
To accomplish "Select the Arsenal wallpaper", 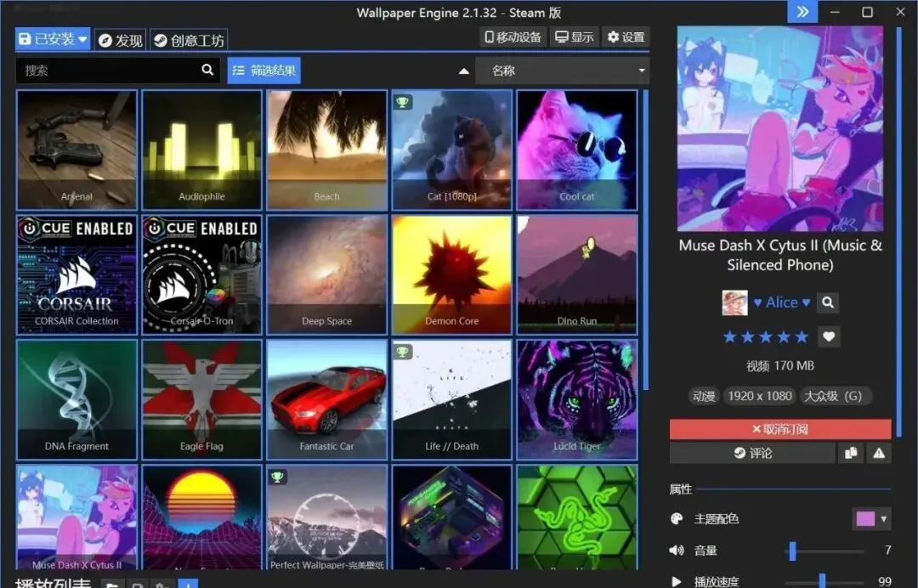I will coord(76,150).
